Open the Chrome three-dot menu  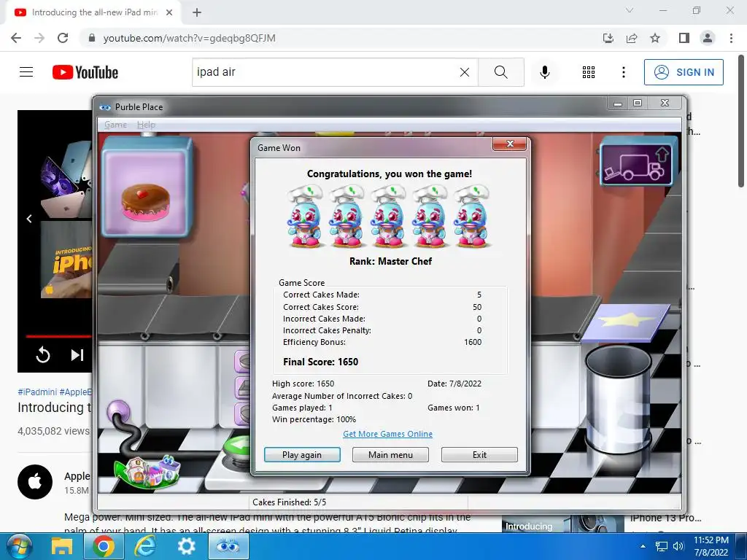coord(731,38)
